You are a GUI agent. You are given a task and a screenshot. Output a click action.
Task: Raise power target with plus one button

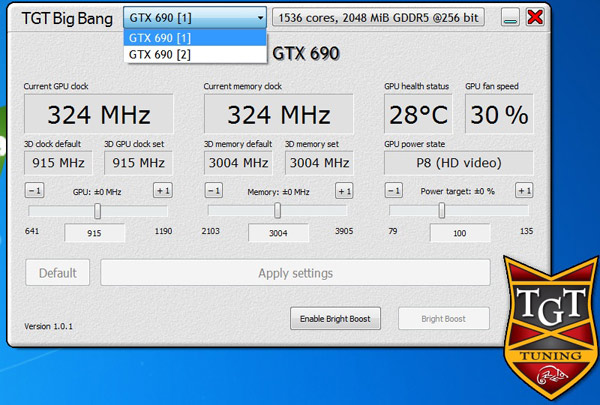(523, 191)
